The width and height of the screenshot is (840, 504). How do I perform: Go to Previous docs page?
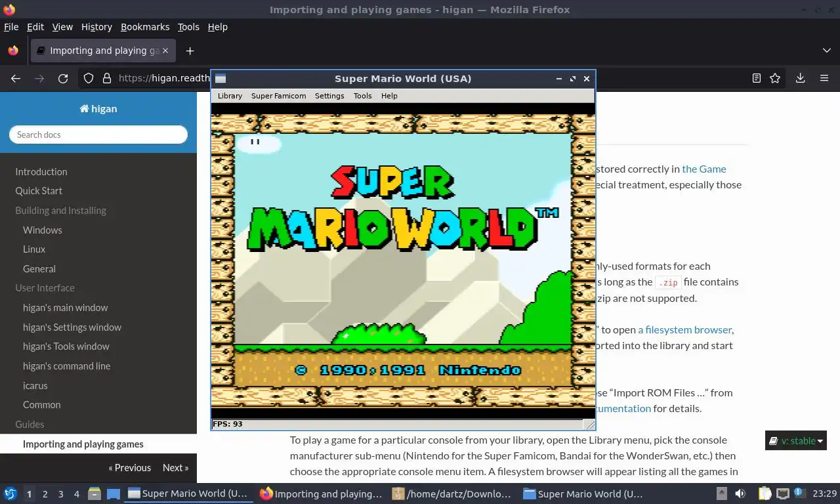tap(130, 467)
